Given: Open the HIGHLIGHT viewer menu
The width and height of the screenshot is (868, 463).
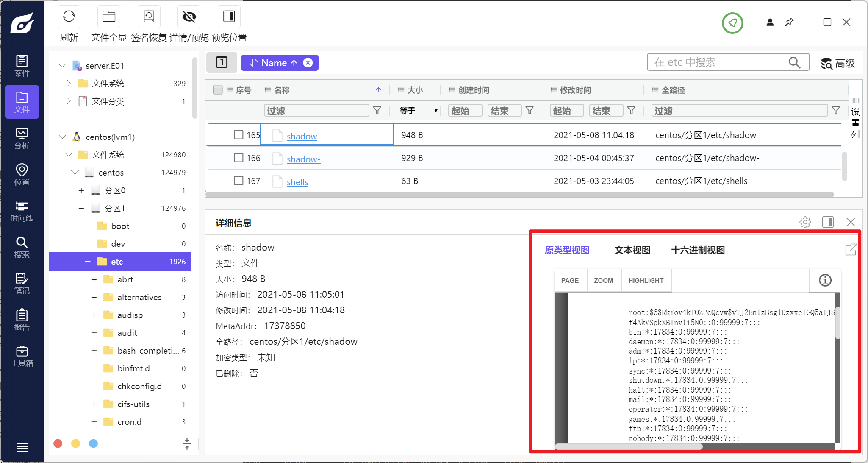Looking at the screenshot, I should [646, 281].
